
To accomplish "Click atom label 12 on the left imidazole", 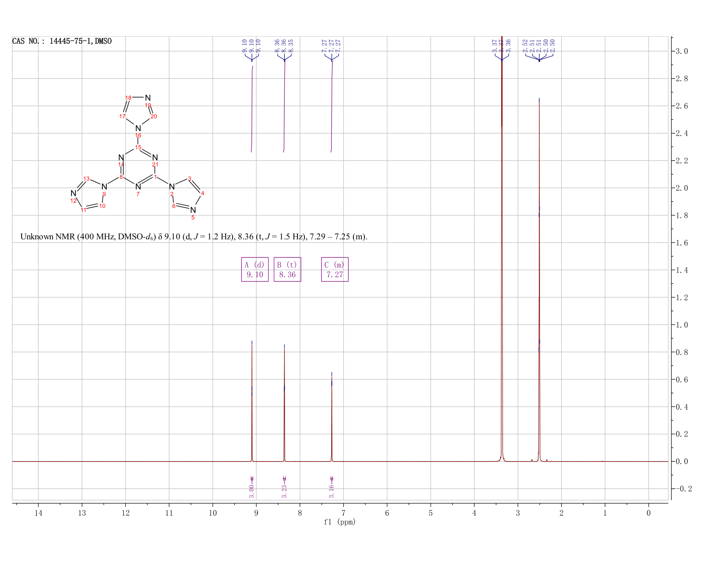I will pyautogui.click(x=74, y=201).
